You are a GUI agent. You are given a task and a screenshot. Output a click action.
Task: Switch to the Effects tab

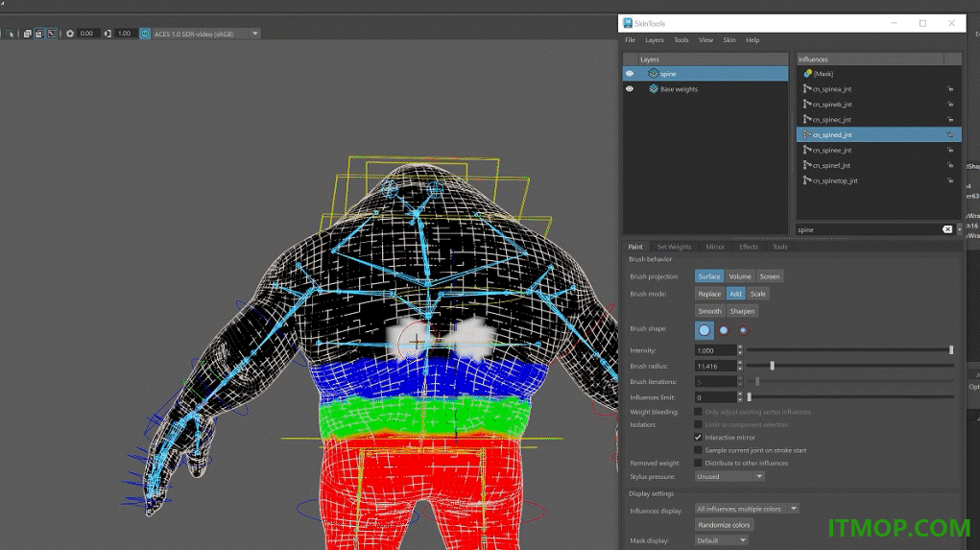point(748,247)
